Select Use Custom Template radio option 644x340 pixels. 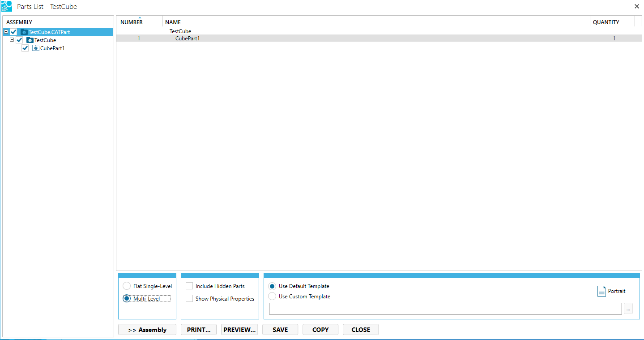272,297
